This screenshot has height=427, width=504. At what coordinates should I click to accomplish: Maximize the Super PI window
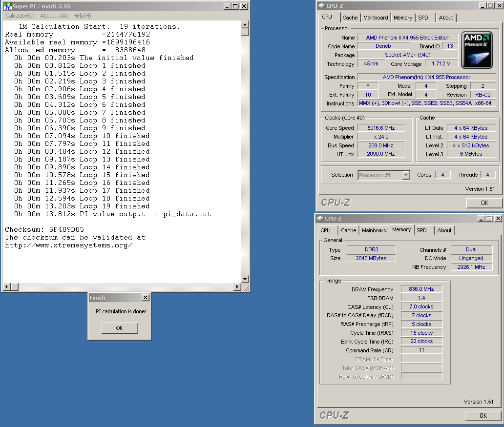point(235,6)
